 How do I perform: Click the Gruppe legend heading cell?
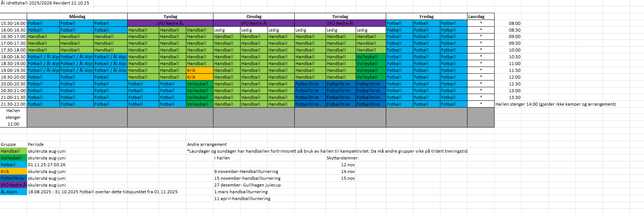(x=8, y=144)
